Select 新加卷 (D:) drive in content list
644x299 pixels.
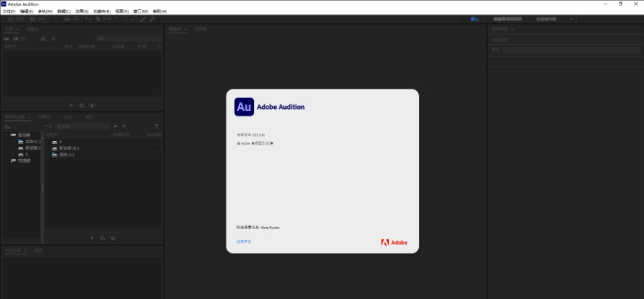pos(69,148)
